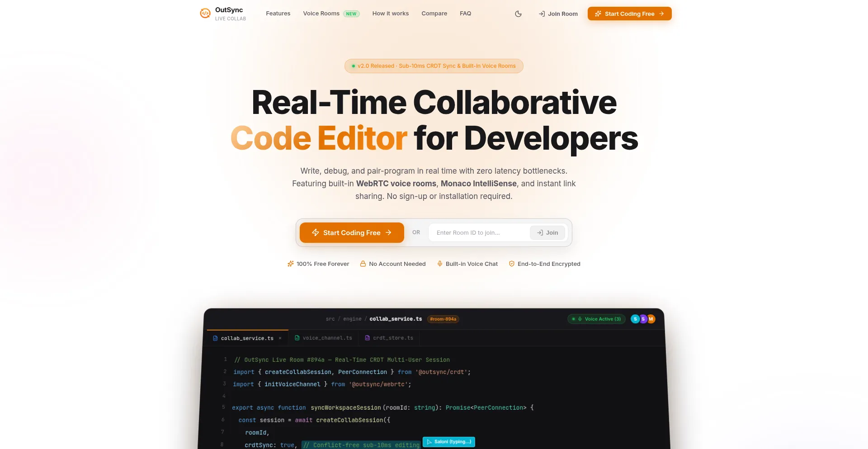The height and width of the screenshot is (449, 868).
Task: Click the lightning icon in hero Start Coding button
Action: point(316,232)
